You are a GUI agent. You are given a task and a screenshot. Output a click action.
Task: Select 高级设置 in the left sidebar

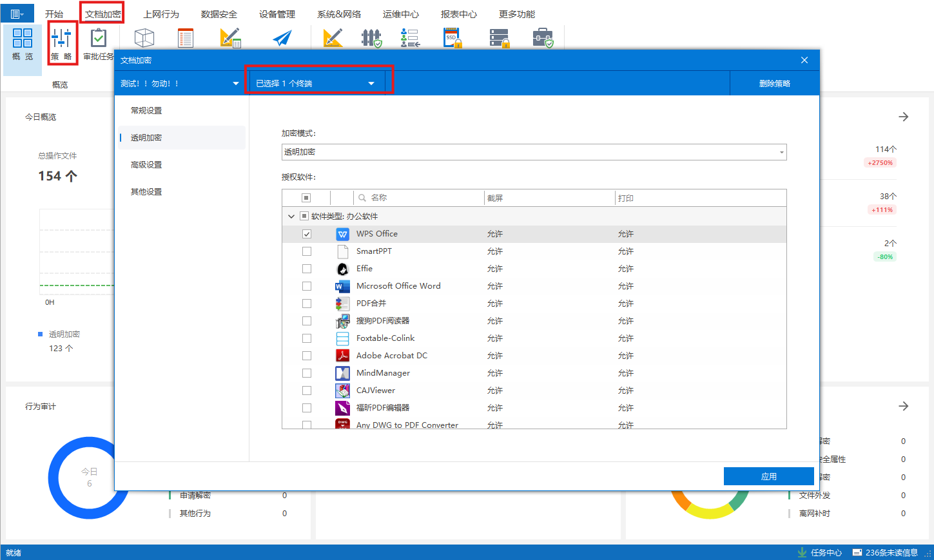click(146, 165)
